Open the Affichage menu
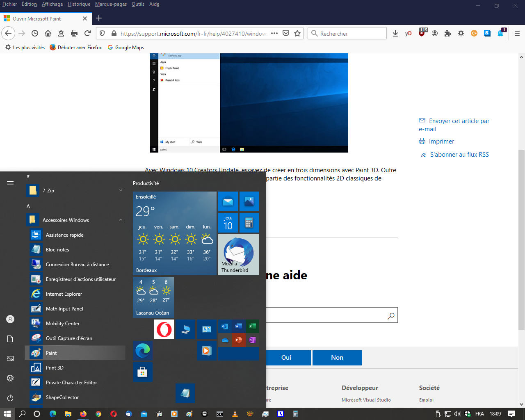 click(x=52, y=4)
